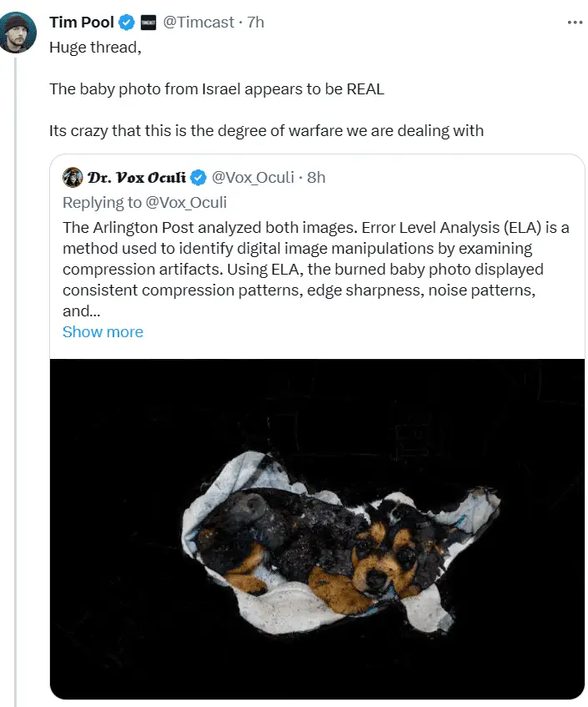This screenshot has width=588, height=707.
Task: Click Dr. Vox Oculi's small avatar
Action: (73, 177)
